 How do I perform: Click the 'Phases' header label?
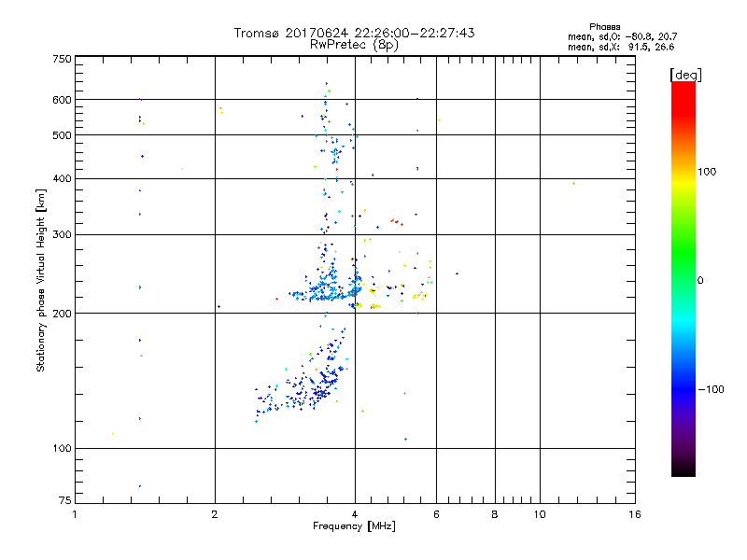[x=604, y=27]
